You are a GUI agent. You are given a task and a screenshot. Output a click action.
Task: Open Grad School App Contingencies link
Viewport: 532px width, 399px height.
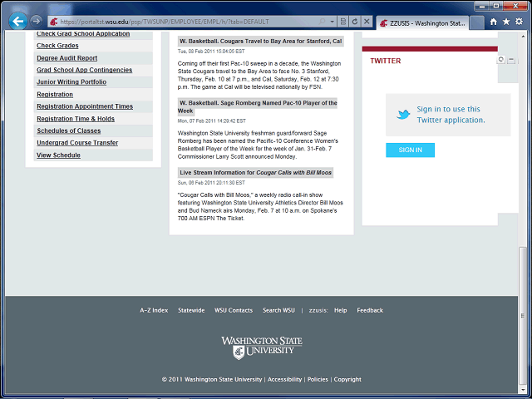(85, 70)
